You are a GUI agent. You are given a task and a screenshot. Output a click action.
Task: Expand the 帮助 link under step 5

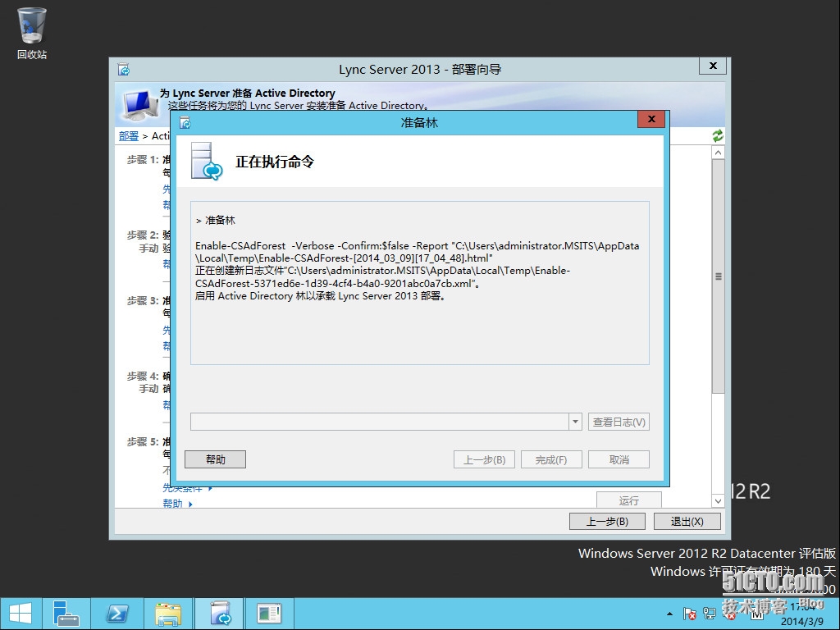tap(177, 504)
